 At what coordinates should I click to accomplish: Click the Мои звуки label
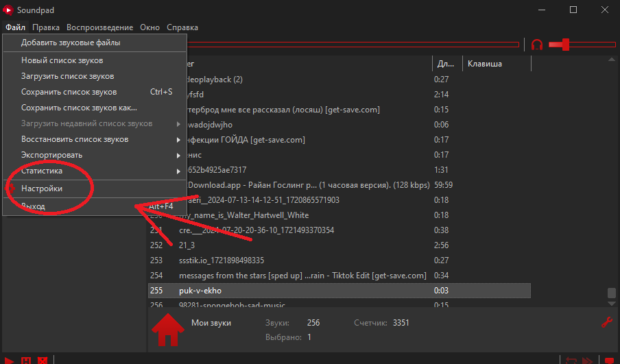tap(211, 323)
